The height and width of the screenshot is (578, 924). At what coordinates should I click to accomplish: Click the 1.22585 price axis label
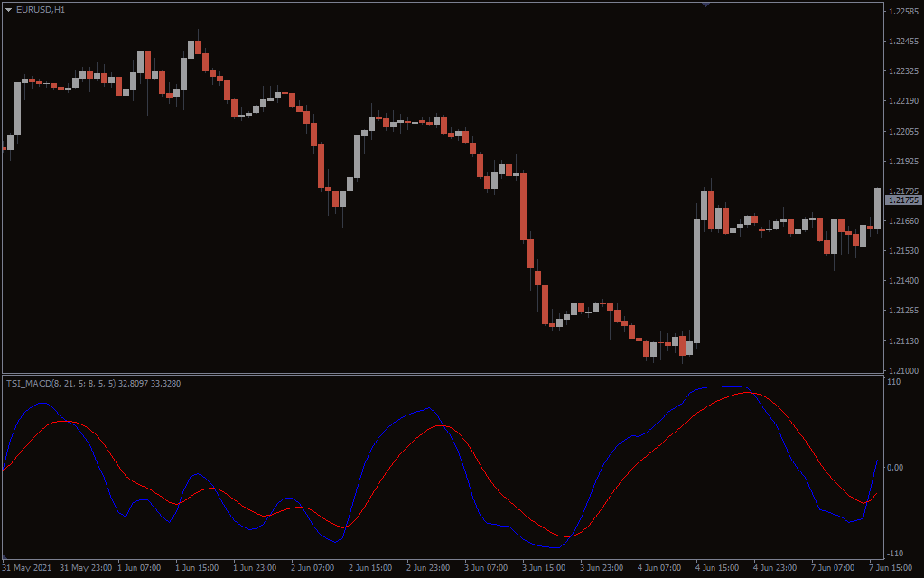point(903,12)
